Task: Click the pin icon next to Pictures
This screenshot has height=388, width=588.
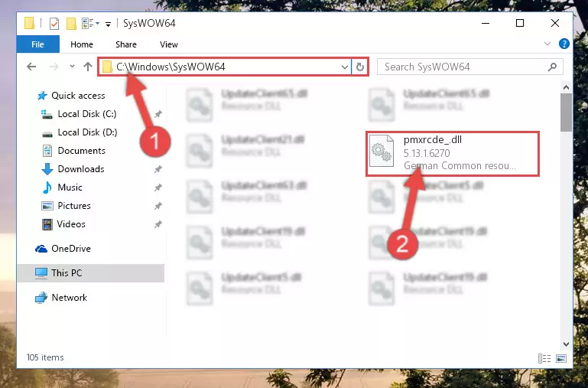Action: click(158, 206)
